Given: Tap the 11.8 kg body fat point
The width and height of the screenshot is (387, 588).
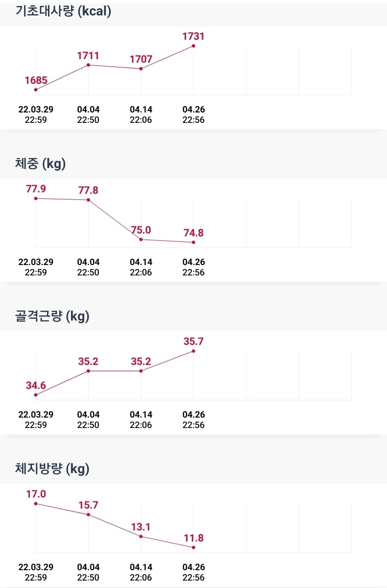Looking at the screenshot, I should (x=193, y=547).
